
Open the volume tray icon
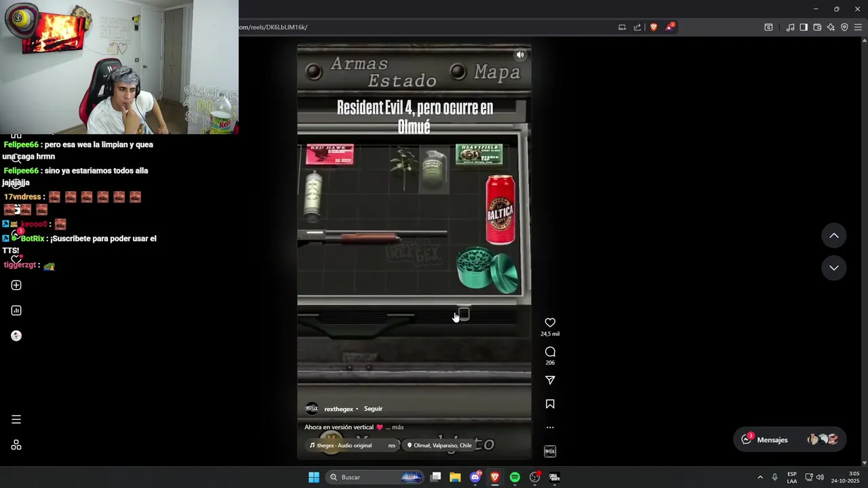(x=820, y=477)
